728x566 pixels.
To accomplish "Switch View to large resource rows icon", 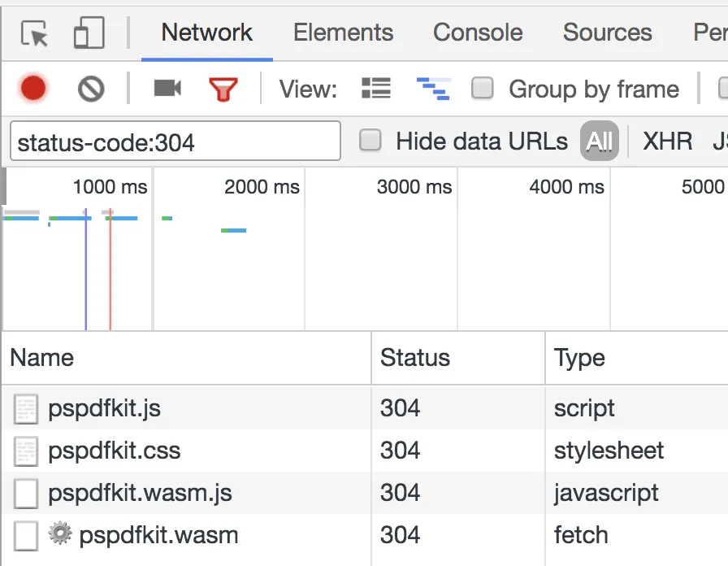I will coord(375,89).
